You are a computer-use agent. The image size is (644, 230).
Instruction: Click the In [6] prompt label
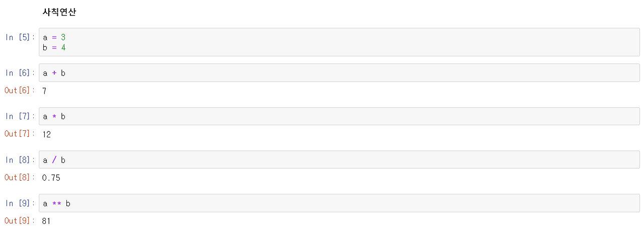click(x=20, y=73)
